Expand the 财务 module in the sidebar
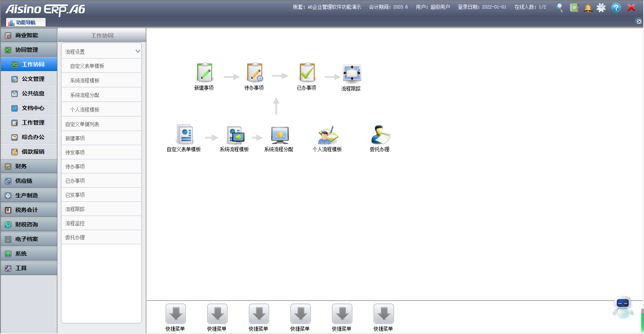This screenshot has width=644, height=334. coord(21,166)
